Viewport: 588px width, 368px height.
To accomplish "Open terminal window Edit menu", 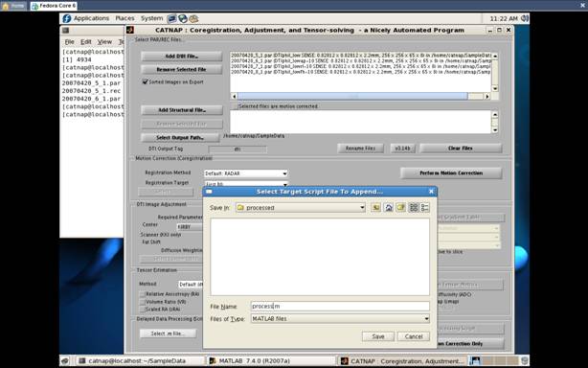I will point(86,41).
